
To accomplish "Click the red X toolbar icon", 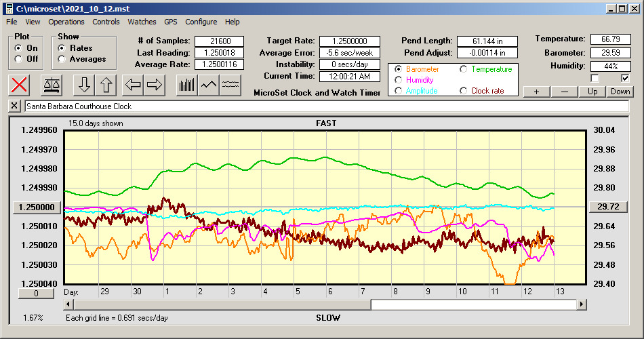I will pyautogui.click(x=20, y=85).
